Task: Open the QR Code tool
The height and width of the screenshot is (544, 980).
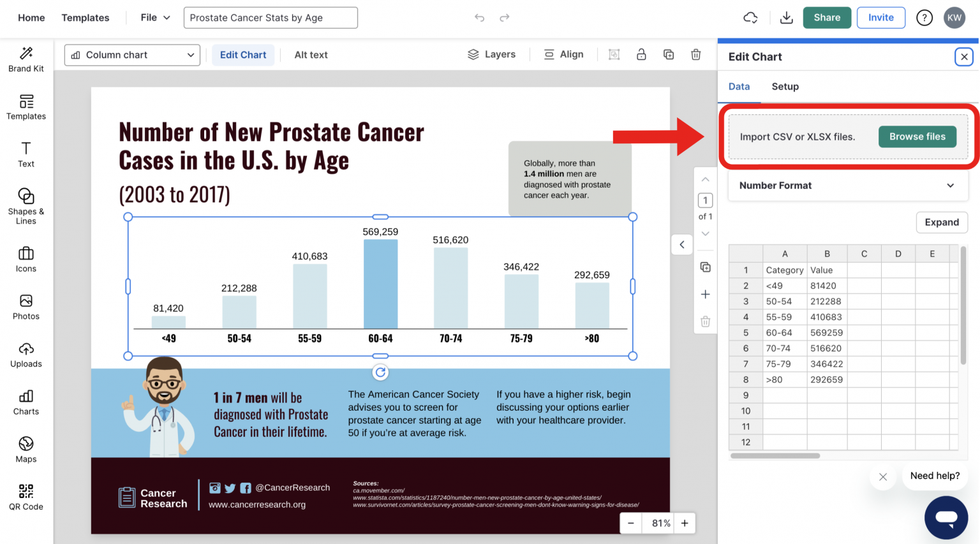Action: click(26, 497)
